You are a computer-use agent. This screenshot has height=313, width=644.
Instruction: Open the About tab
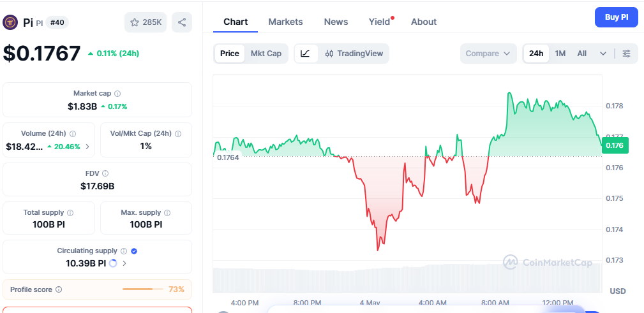point(424,22)
